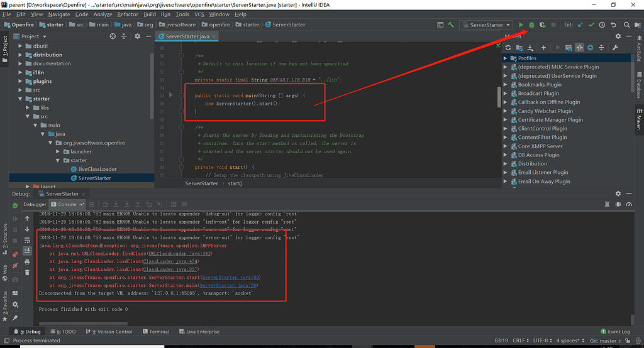
Task: Expand Broadcast Plugin Maven node
Action: (x=506, y=94)
